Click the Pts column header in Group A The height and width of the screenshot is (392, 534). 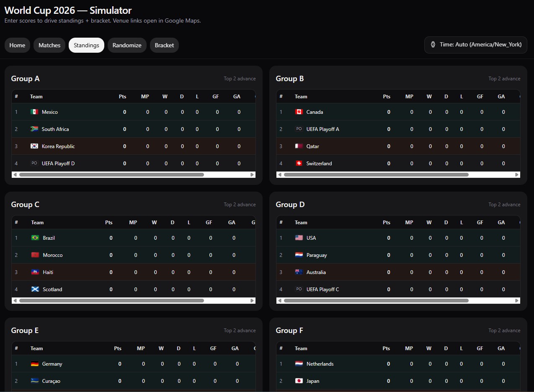(x=122, y=96)
